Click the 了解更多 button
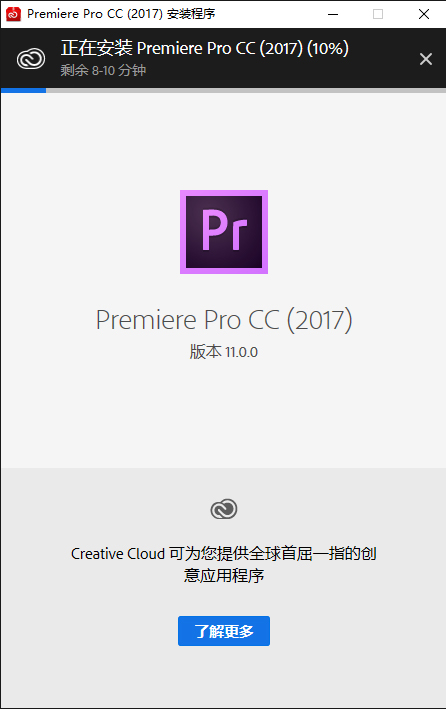Screen dimensions: 446x709 point(224,631)
